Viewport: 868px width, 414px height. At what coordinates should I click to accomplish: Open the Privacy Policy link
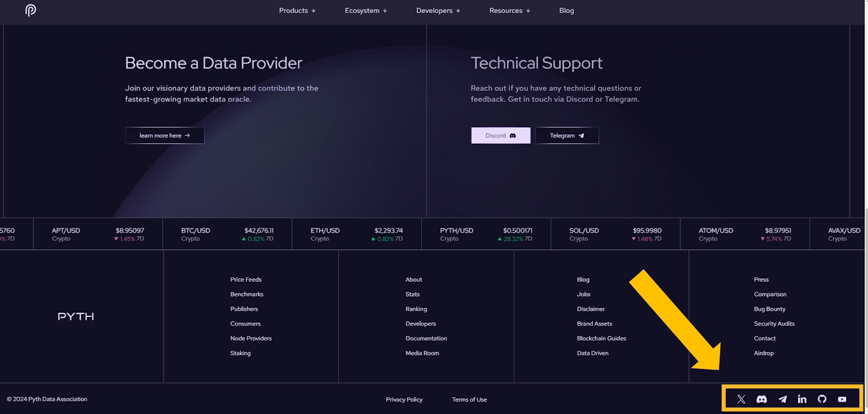coord(404,399)
